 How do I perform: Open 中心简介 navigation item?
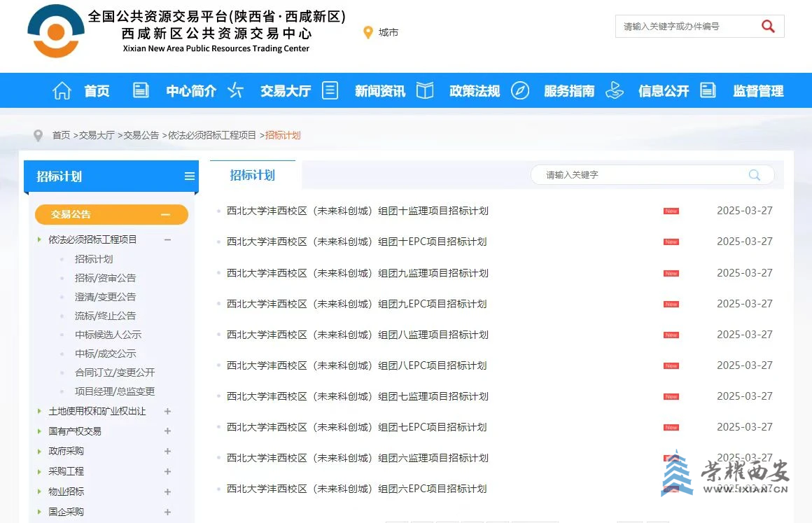point(191,91)
